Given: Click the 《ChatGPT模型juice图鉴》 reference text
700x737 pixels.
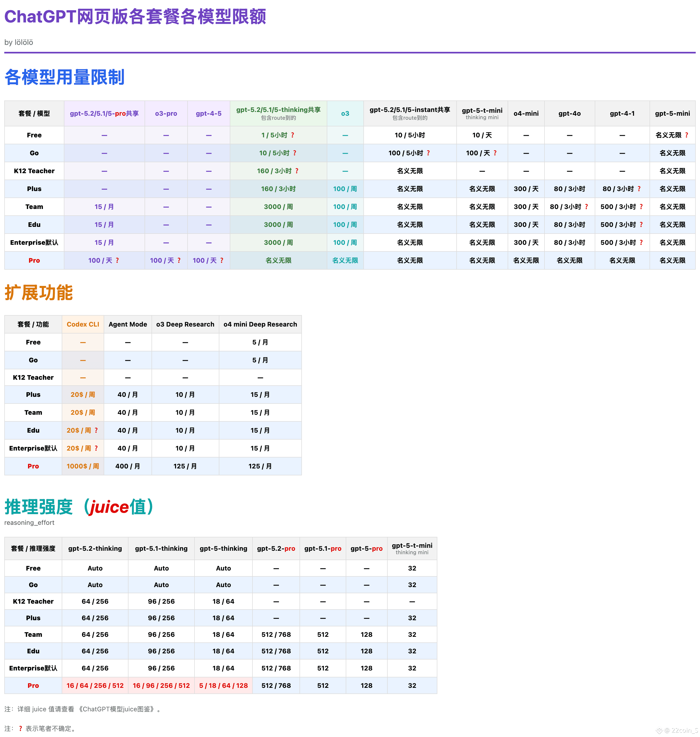Looking at the screenshot, I should pyautogui.click(x=117, y=709).
